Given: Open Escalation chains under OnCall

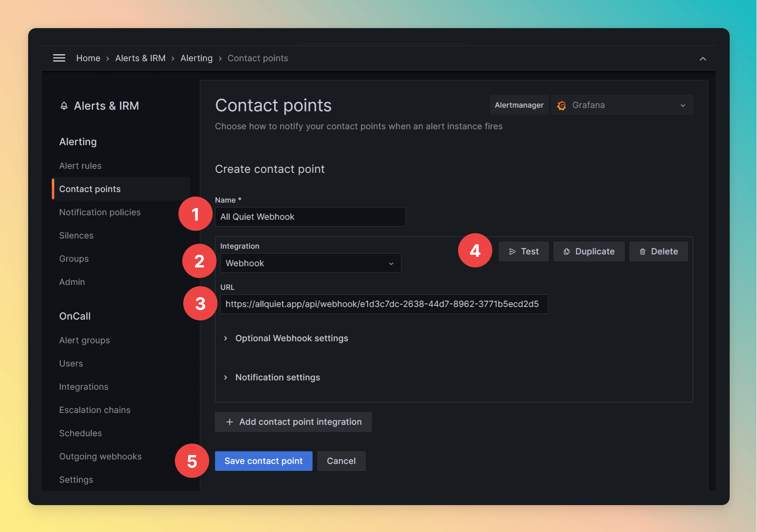Looking at the screenshot, I should point(95,410).
